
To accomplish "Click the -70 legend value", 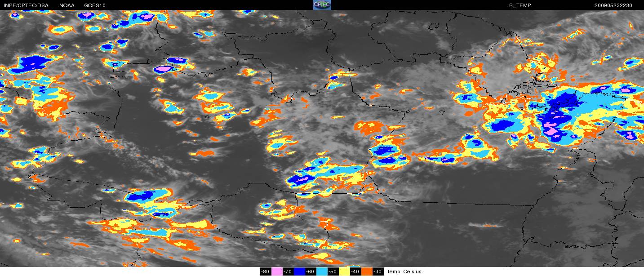I will [288, 272].
